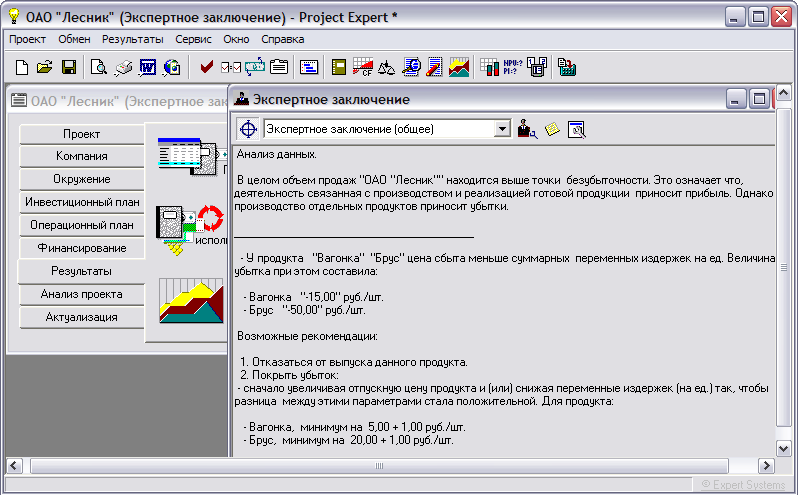Click the horizontal scrollbar right arrow

pos(766,465)
